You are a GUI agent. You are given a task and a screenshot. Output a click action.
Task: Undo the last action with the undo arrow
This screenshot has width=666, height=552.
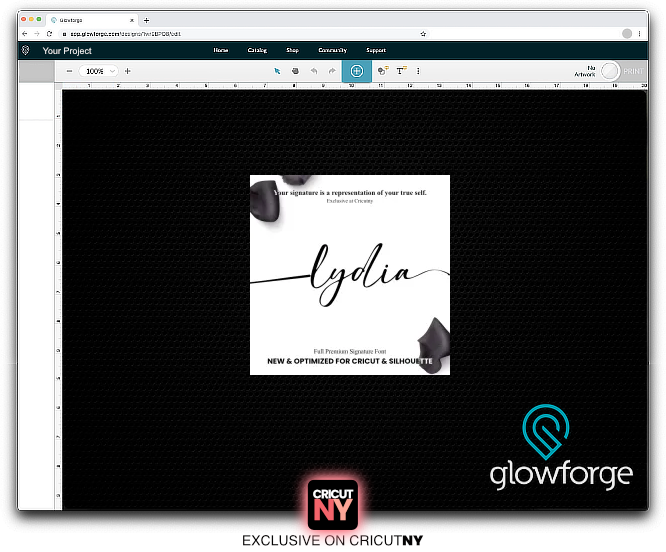(x=314, y=71)
